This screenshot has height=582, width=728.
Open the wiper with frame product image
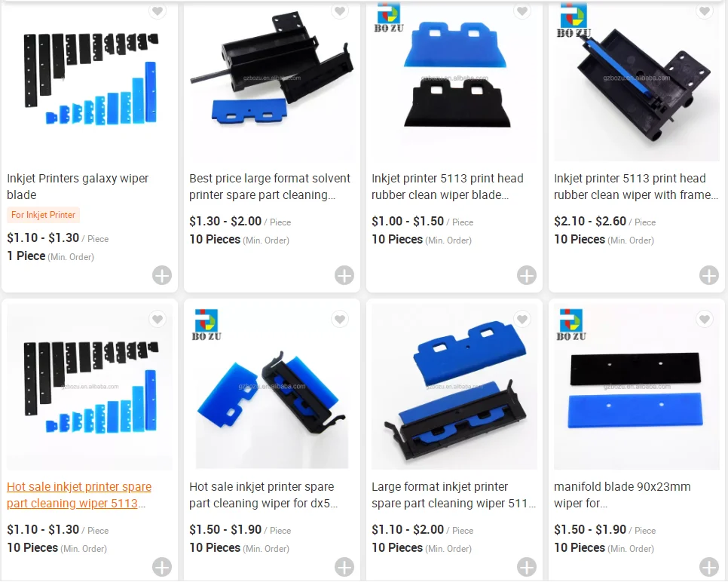[637, 81]
